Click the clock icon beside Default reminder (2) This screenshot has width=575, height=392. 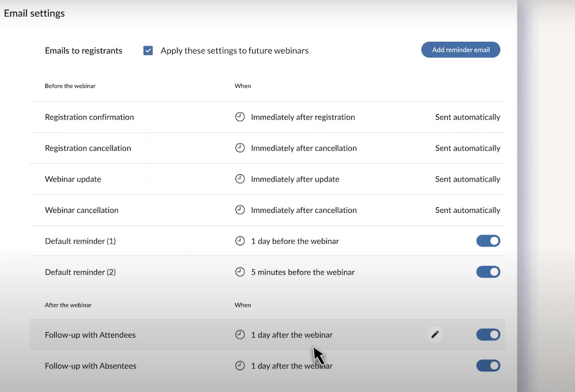click(240, 272)
